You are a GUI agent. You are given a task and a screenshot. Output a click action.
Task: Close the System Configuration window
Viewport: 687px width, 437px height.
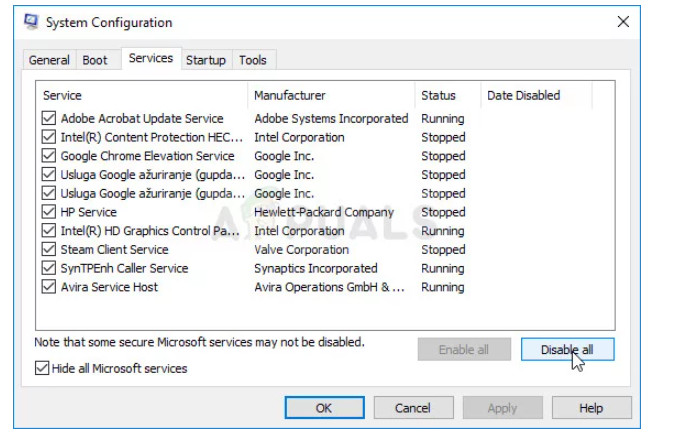point(623,22)
